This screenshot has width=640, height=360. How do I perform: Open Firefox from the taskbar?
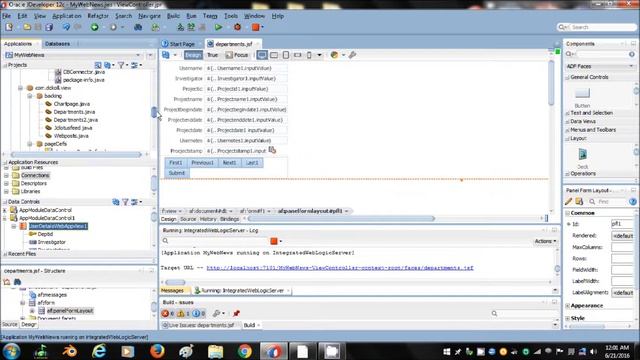[158, 351]
